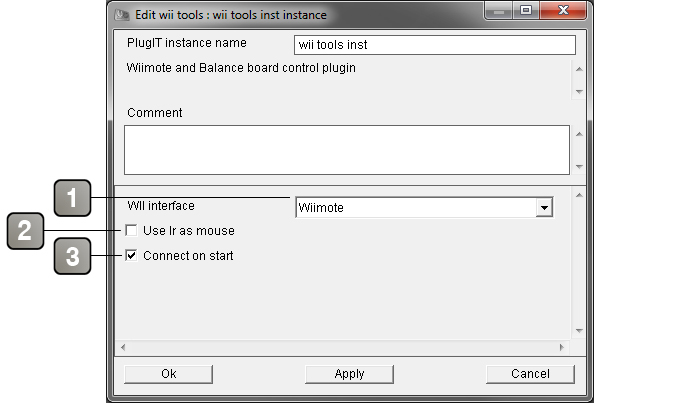Click the PlugIT instance name field
This screenshot has height=403, width=700.
pyautogui.click(x=435, y=45)
